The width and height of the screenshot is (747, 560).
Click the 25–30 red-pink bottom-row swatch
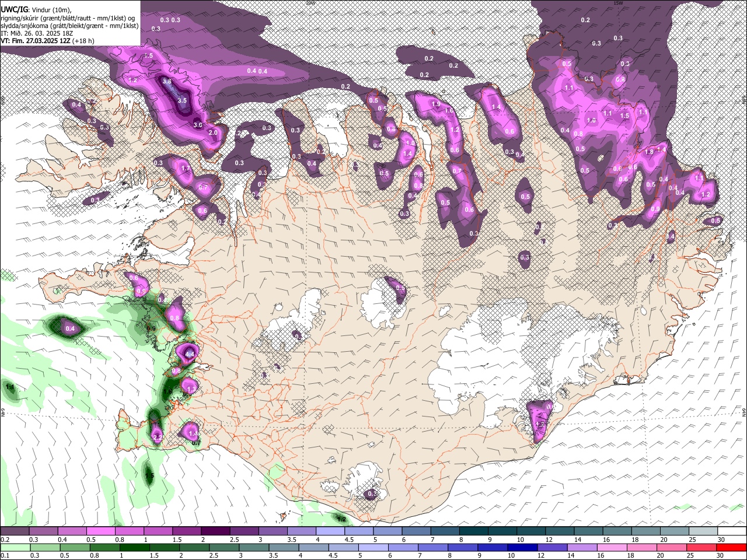point(701,547)
